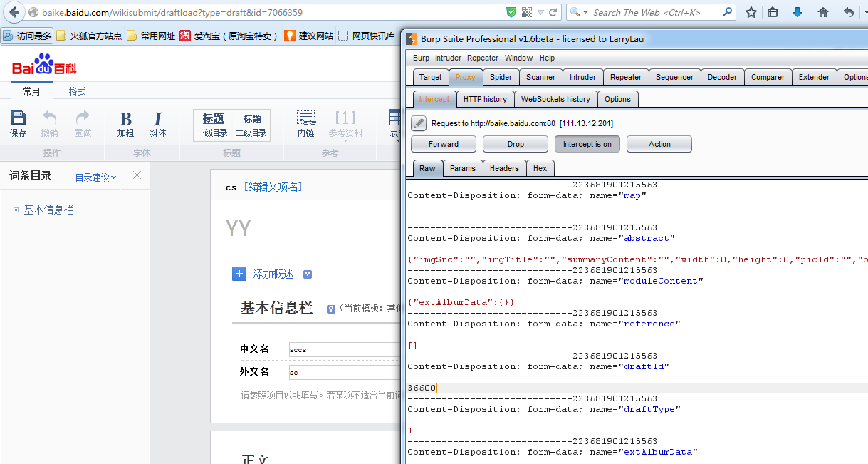Open the help icon next to 添加概述
This screenshot has height=464, width=868.
308,274
